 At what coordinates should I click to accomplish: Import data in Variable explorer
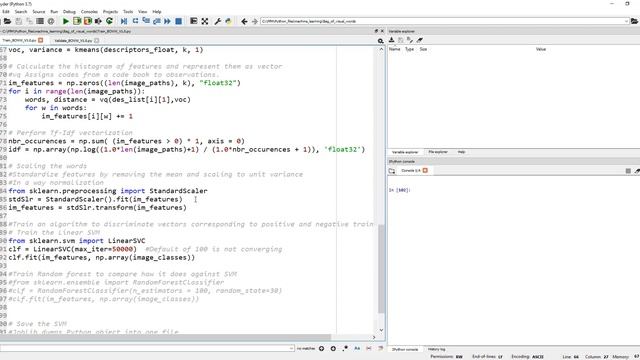(392, 40)
